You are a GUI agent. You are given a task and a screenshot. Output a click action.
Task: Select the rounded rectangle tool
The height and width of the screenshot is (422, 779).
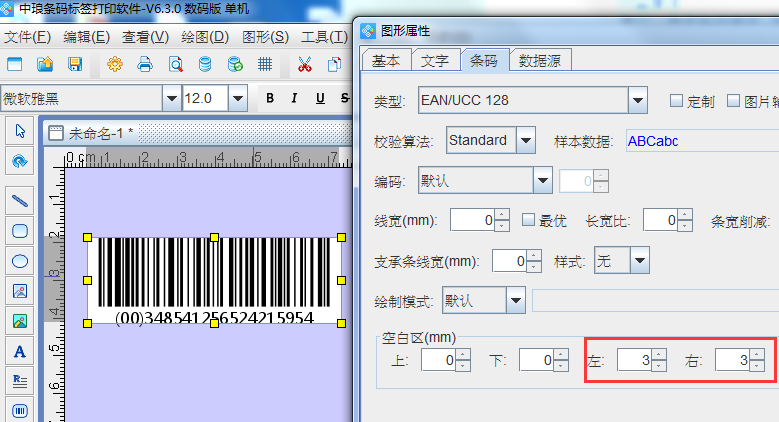click(19, 230)
